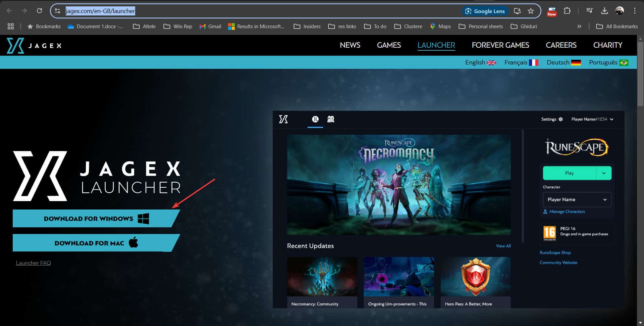Open the Ghiduri bookmark folder
Viewport: 644px width, 326px height.
coord(524,26)
